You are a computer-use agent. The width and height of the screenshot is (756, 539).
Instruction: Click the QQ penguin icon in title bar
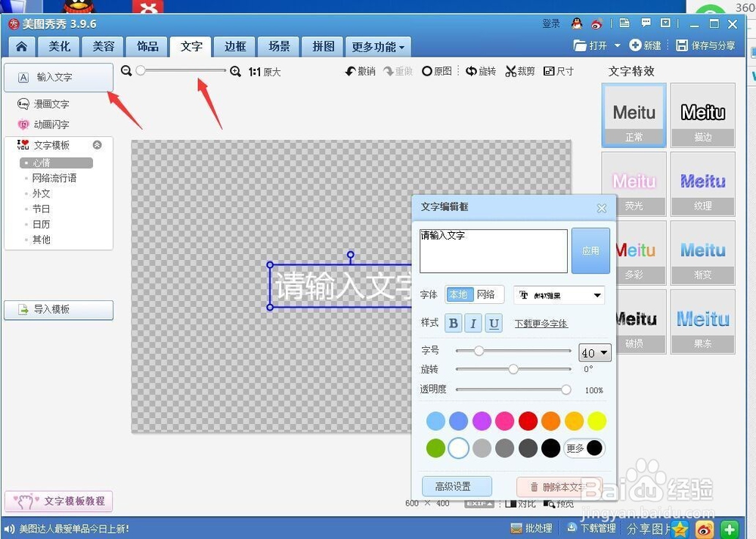(577, 23)
